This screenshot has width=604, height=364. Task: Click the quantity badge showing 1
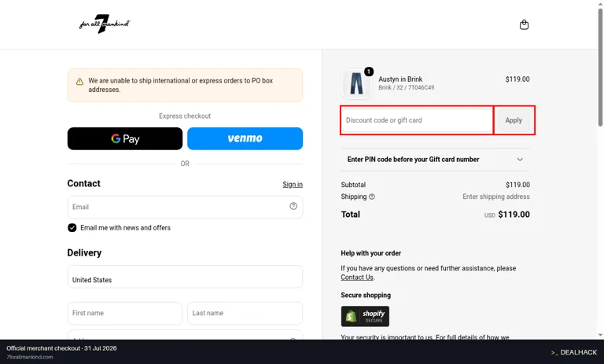[369, 72]
